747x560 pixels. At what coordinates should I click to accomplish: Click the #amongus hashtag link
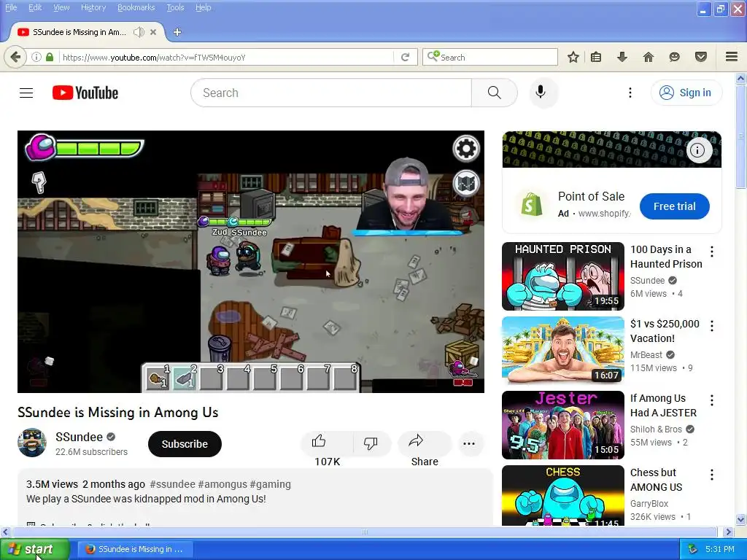click(x=222, y=484)
